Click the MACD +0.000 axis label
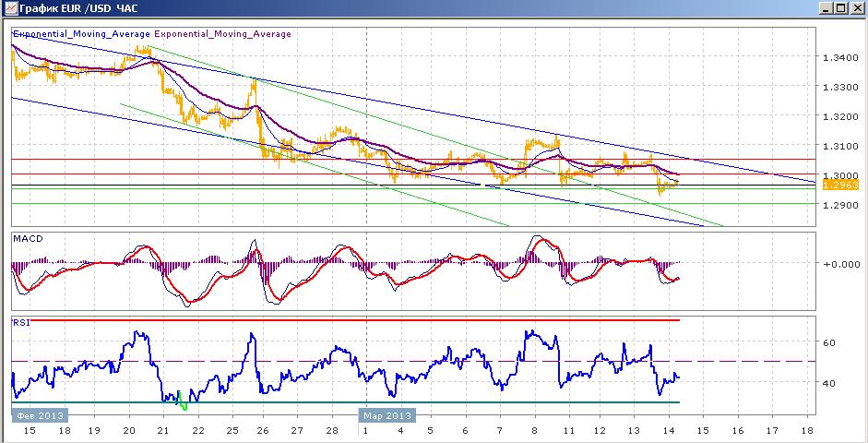The height and width of the screenshot is (443, 868). (x=840, y=264)
